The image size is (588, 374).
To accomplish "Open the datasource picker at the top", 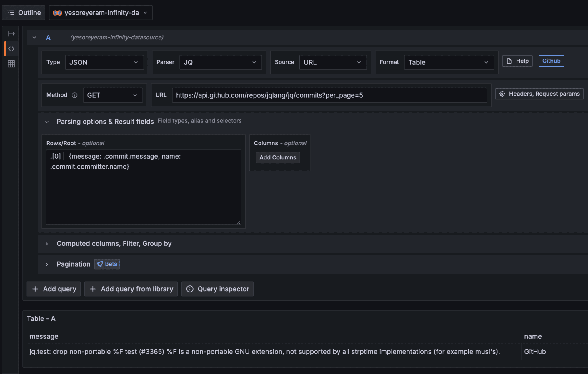I will (100, 13).
